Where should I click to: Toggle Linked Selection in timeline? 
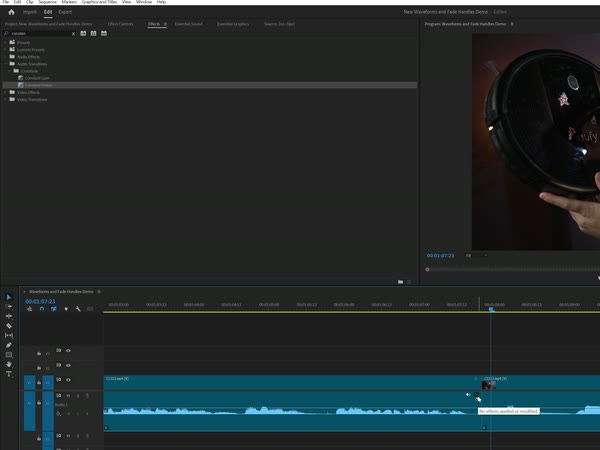[x=54, y=309]
